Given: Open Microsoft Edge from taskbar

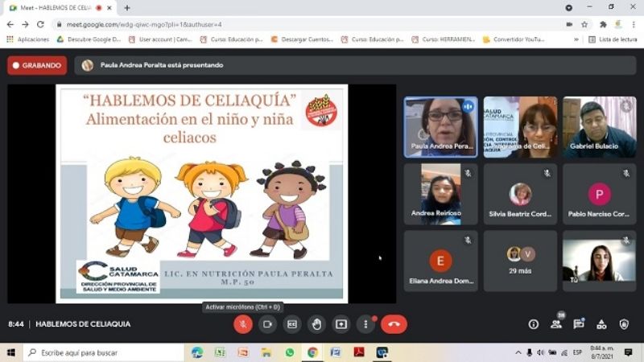Looking at the screenshot, I should [197, 352].
